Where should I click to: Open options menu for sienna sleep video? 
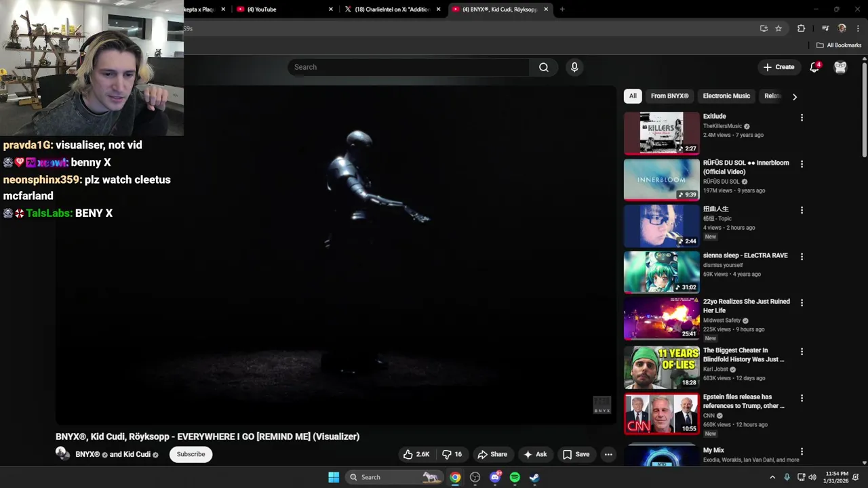(x=802, y=257)
